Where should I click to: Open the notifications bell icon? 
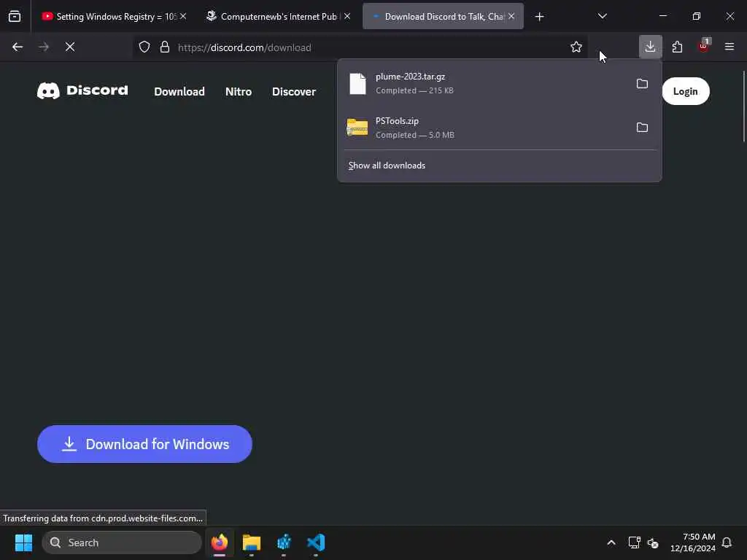(x=727, y=542)
